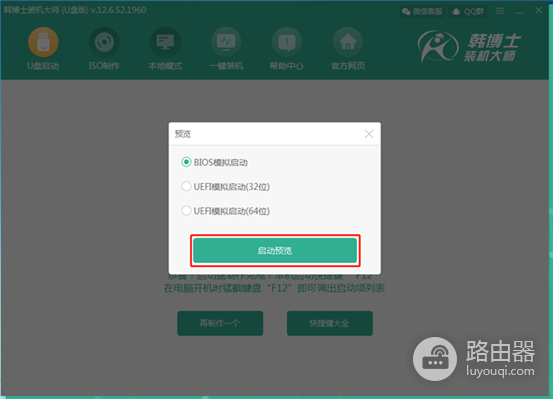Image resolution: width=553 pixels, height=399 pixels.
Task: Select the 本地模式 monitor icon
Action: 165,42
